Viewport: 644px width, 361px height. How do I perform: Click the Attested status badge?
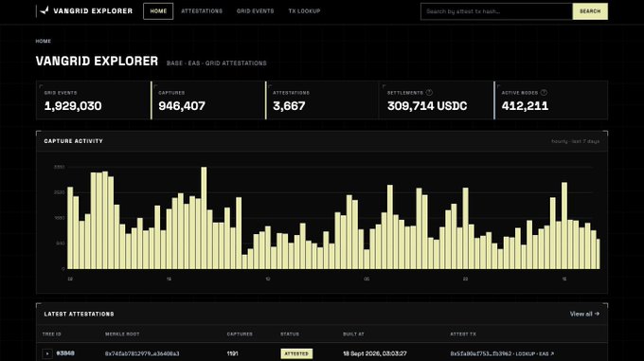point(296,353)
